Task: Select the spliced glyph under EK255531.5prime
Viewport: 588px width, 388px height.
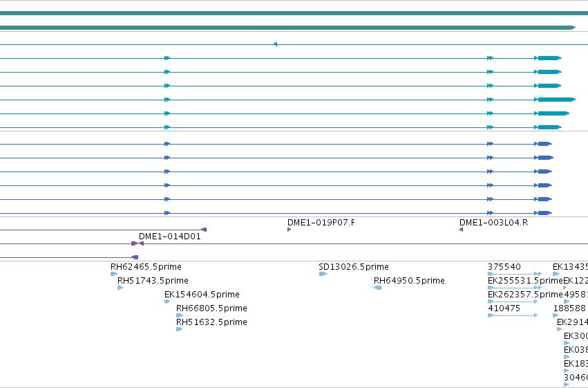Action: click(x=515, y=288)
